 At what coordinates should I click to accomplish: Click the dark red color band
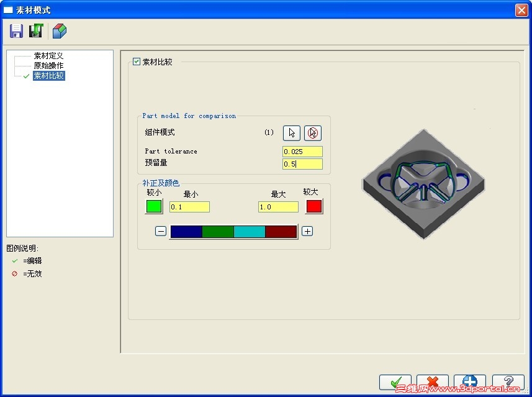281,232
